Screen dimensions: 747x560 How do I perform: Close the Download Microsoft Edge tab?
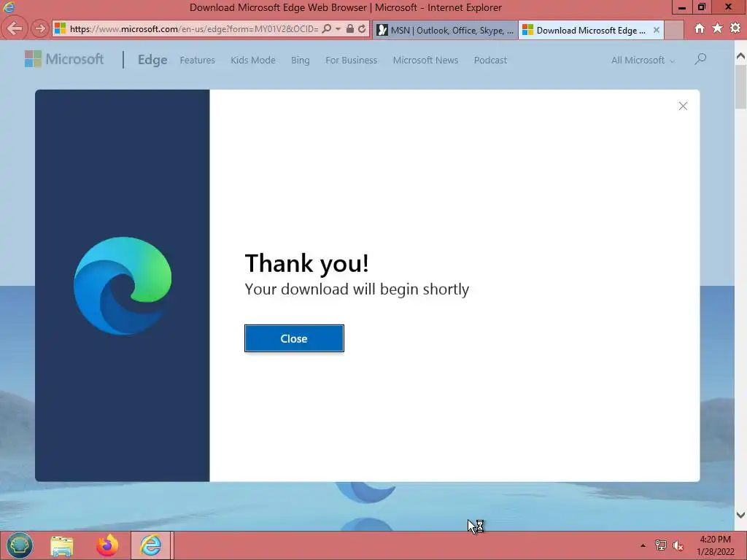pos(657,30)
